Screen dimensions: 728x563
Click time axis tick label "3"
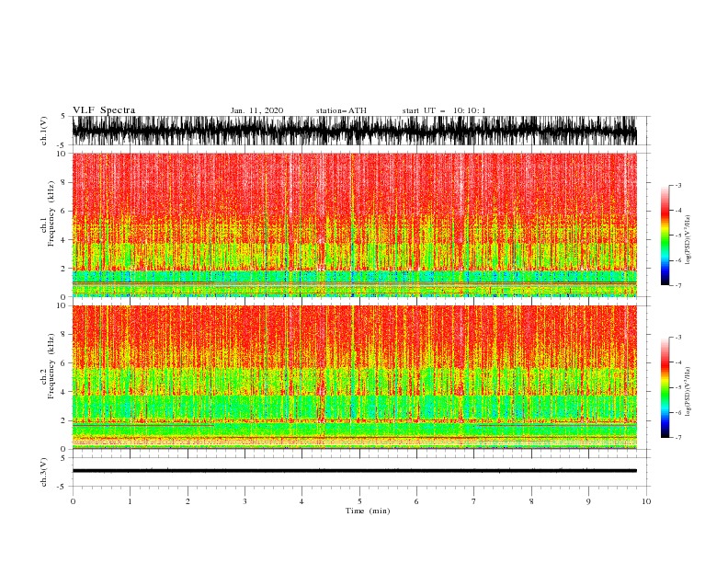click(245, 501)
